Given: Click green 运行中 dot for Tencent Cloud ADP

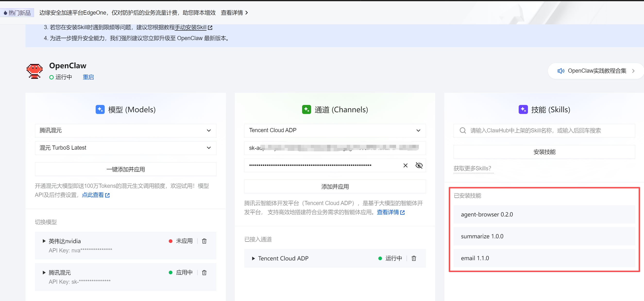Looking at the screenshot, I should [x=380, y=258].
